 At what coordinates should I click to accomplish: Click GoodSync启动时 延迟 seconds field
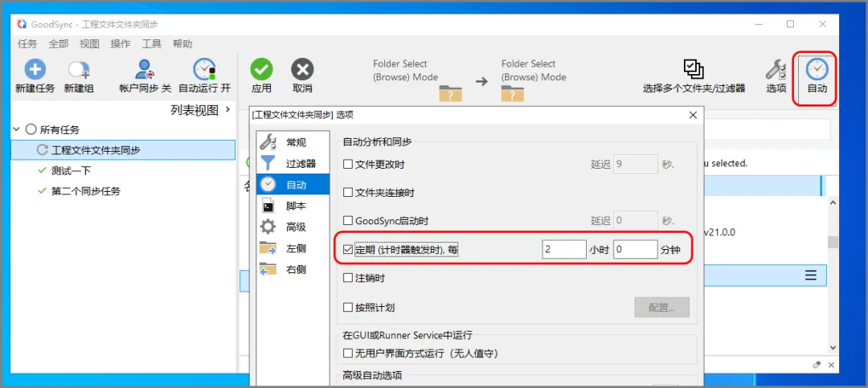(636, 221)
